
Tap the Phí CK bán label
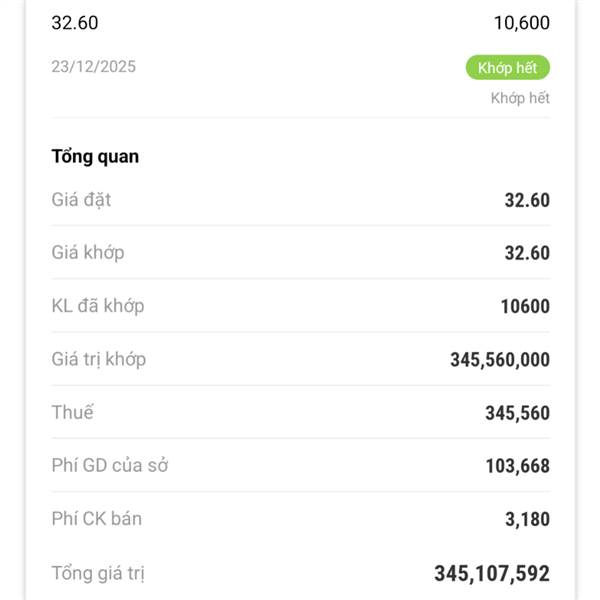[97, 519]
